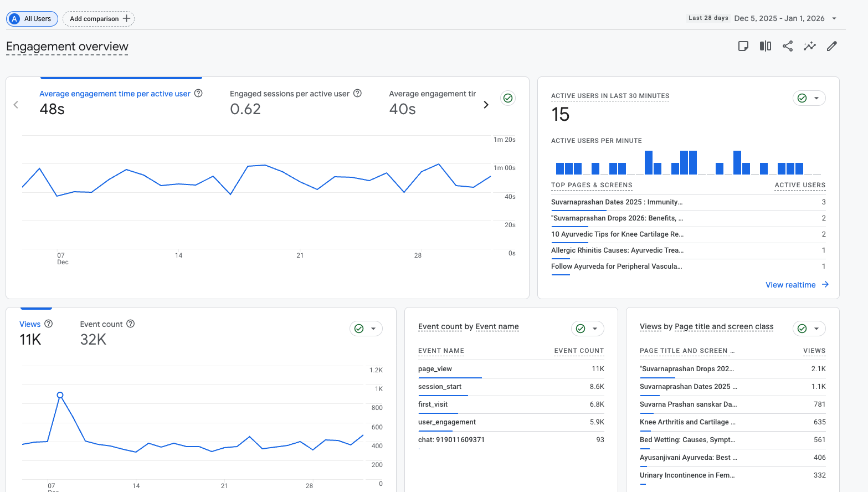
Task: Open data quality dropdown on Active Users card
Action: click(809, 98)
